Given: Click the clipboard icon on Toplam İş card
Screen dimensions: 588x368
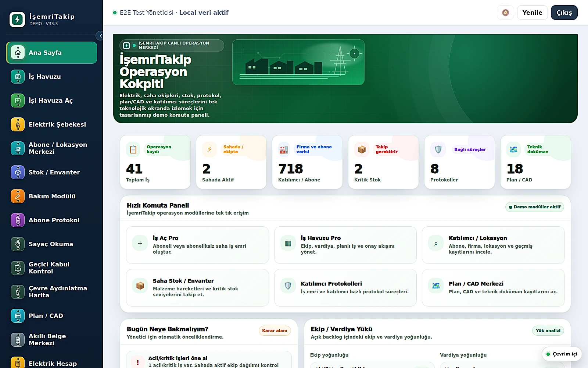Looking at the screenshot, I should tap(133, 149).
